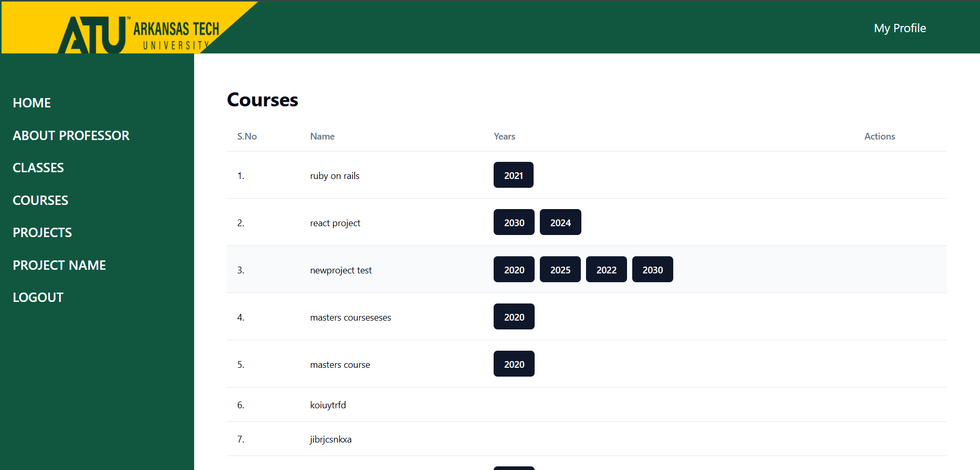Open the newproject test course

point(341,270)
